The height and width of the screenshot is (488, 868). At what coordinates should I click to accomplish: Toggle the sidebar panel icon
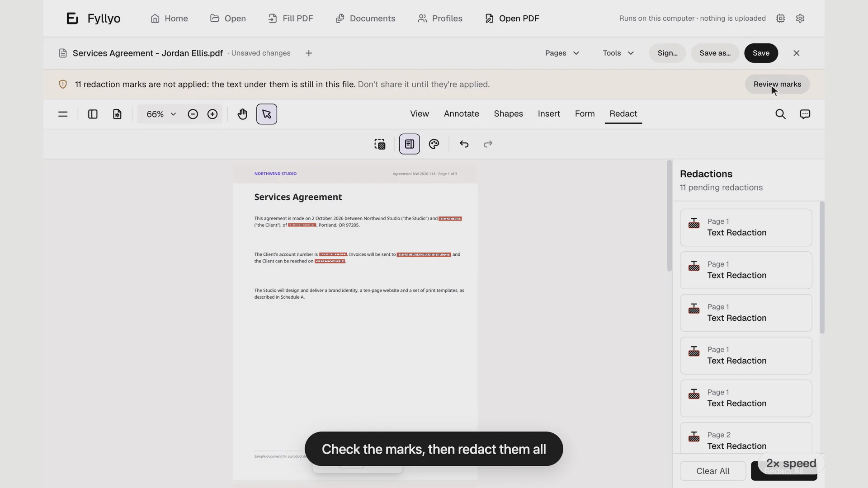click(93, 114)
